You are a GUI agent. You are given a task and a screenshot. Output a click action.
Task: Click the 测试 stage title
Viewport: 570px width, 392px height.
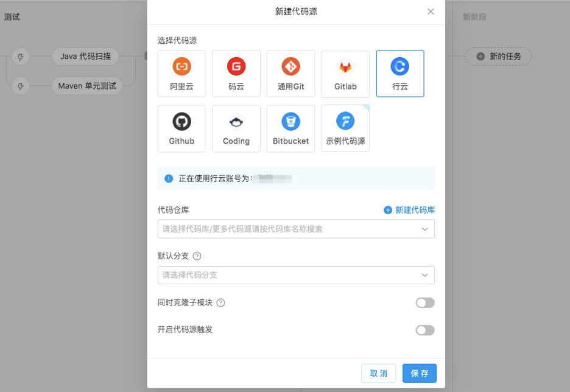[12, 17]
